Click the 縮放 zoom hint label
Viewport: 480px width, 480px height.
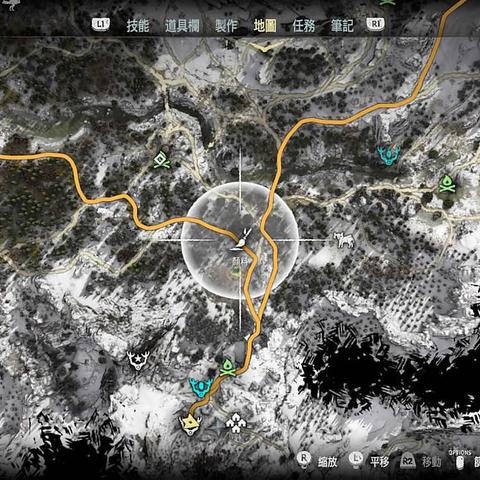[328, 462]
